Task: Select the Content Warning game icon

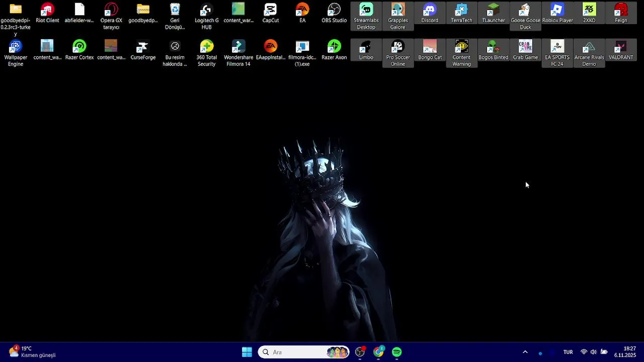Action: 461,53
